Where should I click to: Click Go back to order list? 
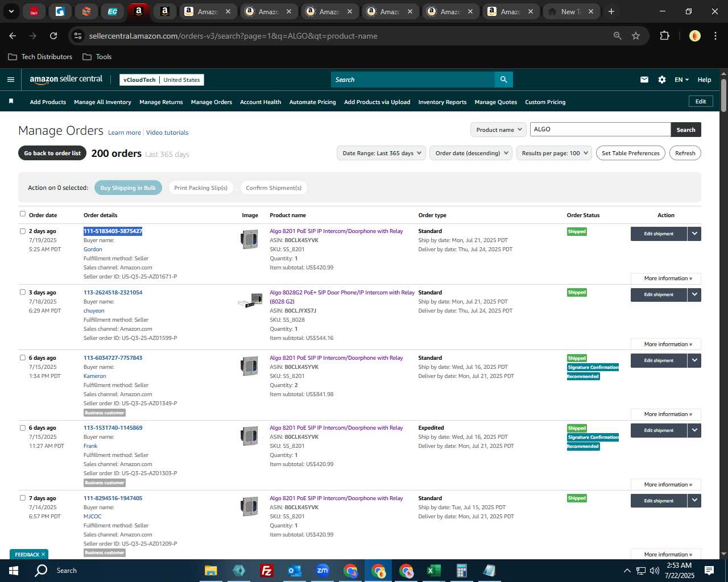coord(52,153)
